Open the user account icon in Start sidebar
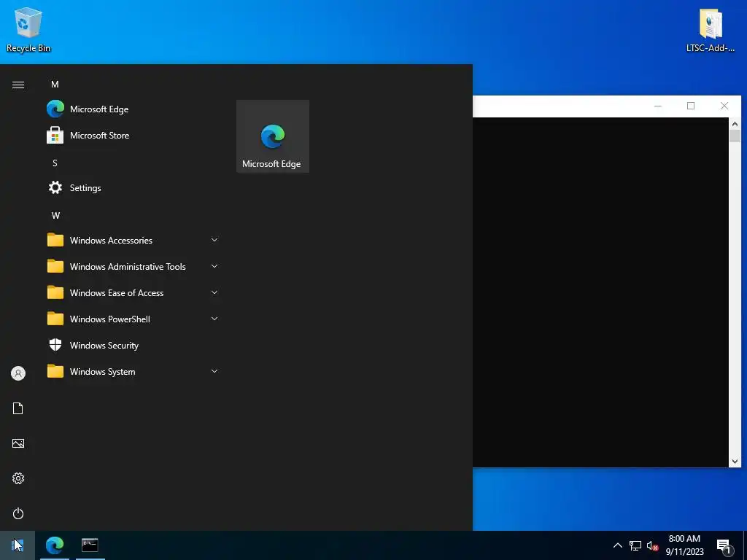747x560 pixels. [18, 373]
